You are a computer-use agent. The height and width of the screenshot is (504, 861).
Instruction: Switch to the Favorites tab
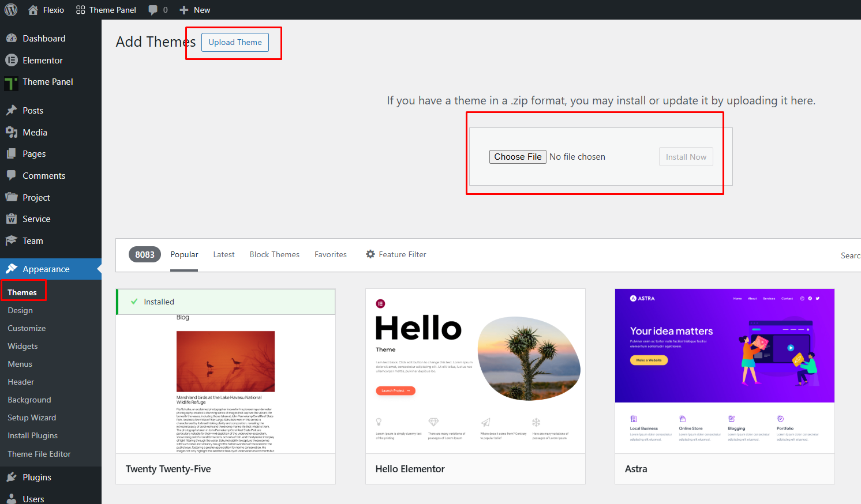click(x=331, y=254)
